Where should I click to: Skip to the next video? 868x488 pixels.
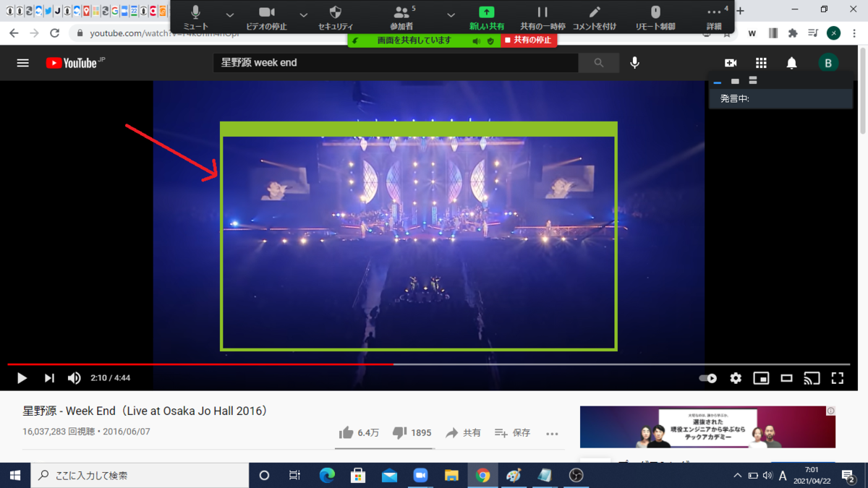coord(49,378)
